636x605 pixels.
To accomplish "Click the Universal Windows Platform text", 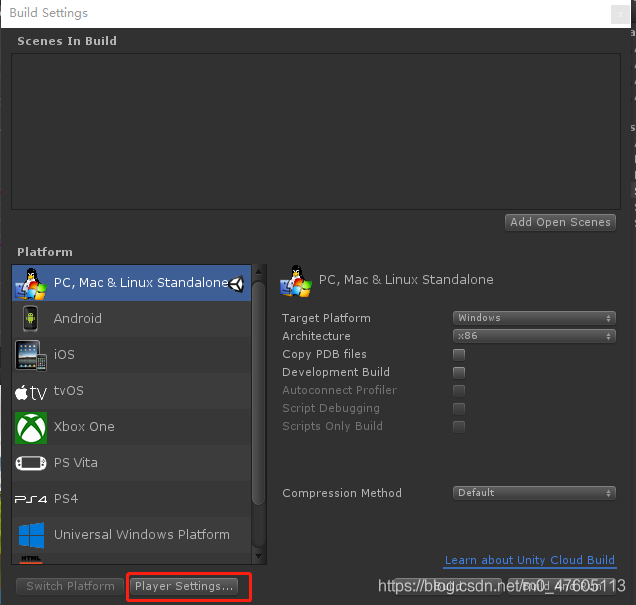I will pyautogui.click(x=142, y=535).
